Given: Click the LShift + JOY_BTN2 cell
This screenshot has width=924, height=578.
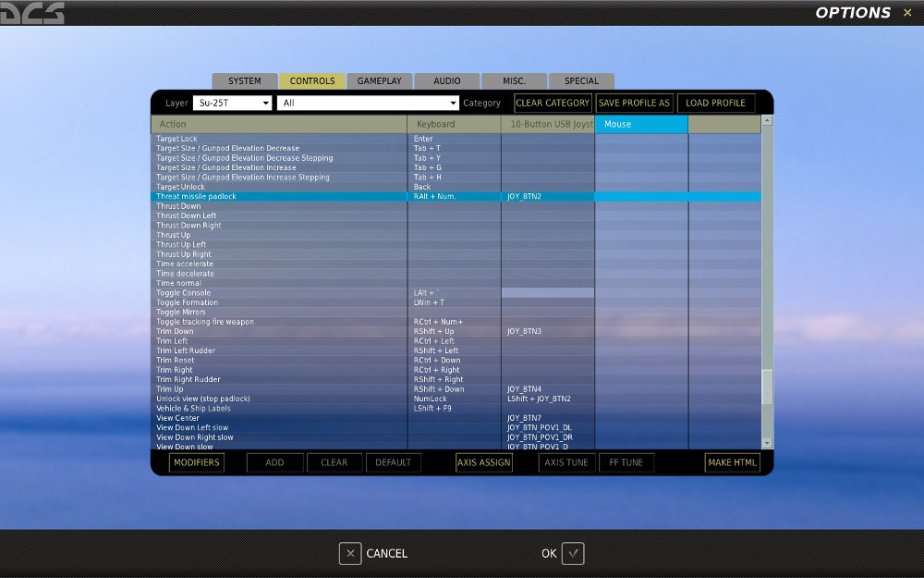Looking at the screenshot, I should 548,399.
